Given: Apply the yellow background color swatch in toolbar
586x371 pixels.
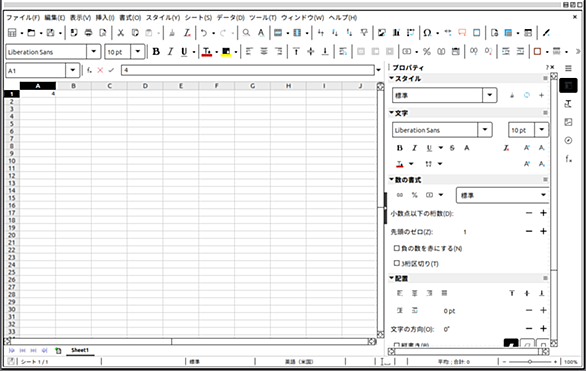Looking at the screenshot, I should pyautogui.click(x=226, y=52).
